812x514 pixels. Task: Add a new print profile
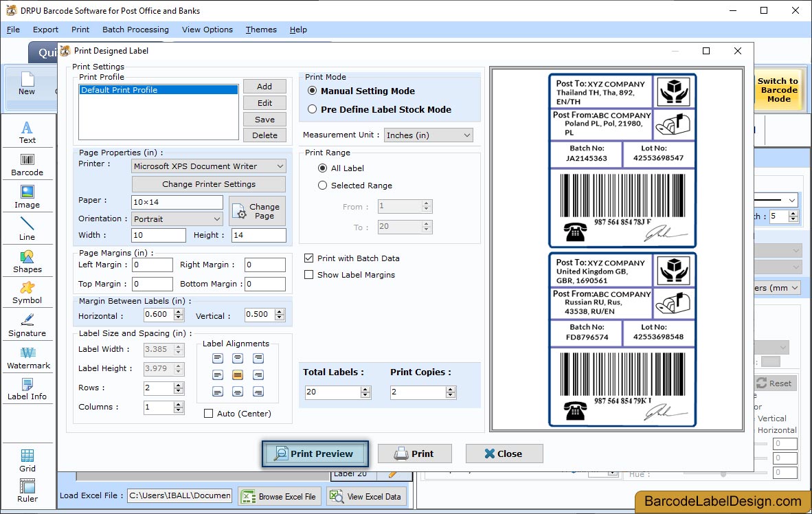[x=264, y=87]
